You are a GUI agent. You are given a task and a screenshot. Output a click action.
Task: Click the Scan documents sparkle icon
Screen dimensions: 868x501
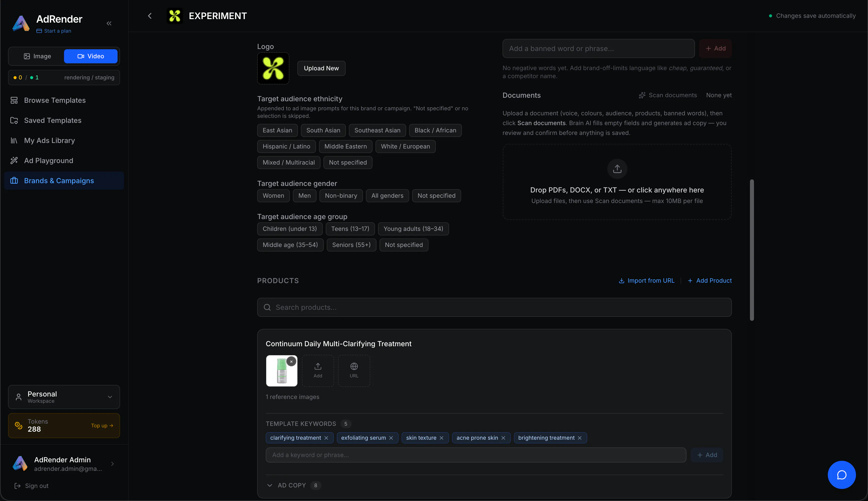[642, 95]
